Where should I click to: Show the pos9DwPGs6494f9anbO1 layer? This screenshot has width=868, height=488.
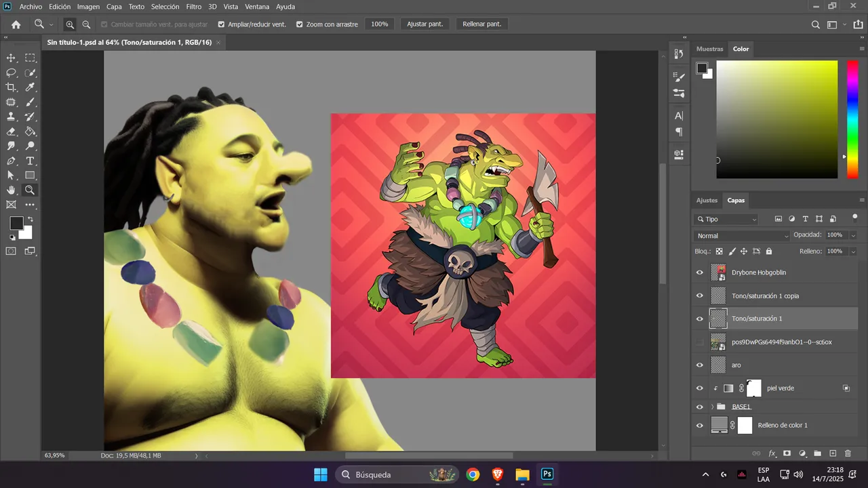[x=700, y=342]
